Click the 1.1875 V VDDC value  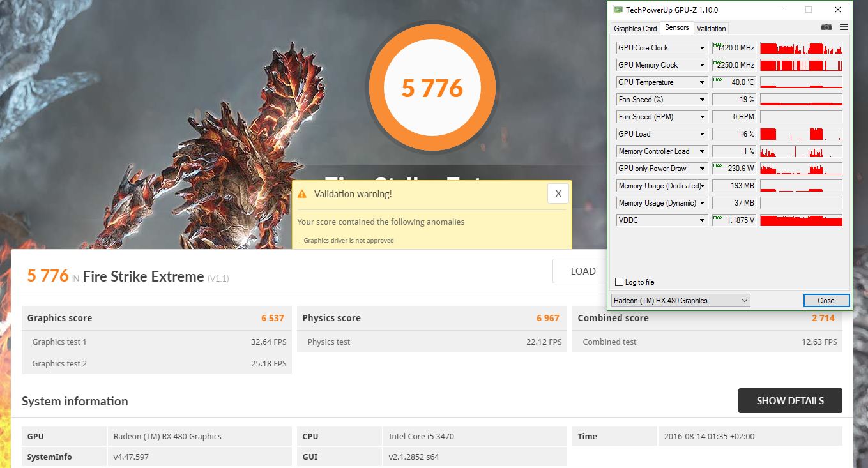coord(734,220)
